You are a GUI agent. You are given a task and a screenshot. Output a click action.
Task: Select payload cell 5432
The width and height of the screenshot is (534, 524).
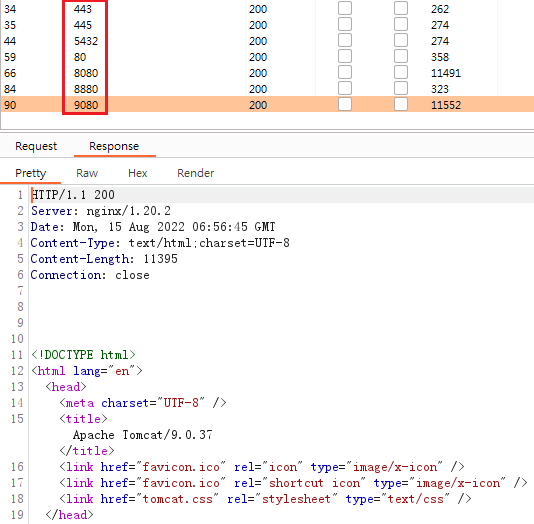coord(86,41)
